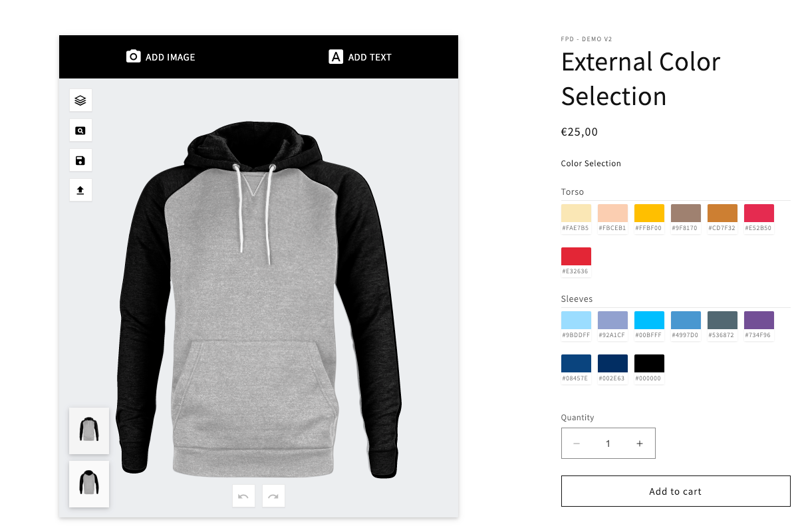The width and height of the screenshot is (798, 532).
Task: Select the front view hoodie thumbnail
Action: (88, 430)
